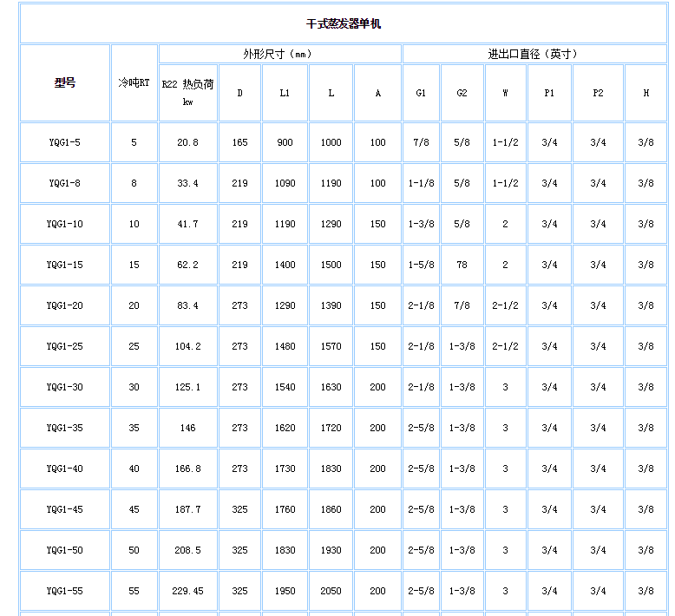
Task: Click the 229.45 heat load cell
Action: click(187, 591)
